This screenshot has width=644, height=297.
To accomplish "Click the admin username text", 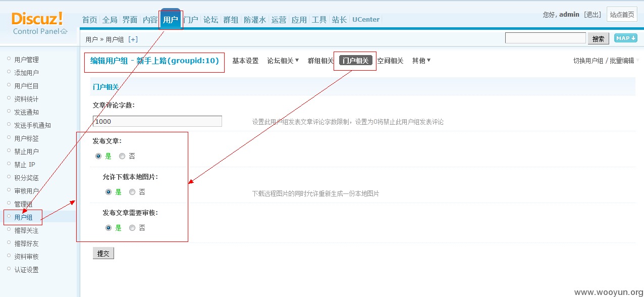I will tap(569, 15).
